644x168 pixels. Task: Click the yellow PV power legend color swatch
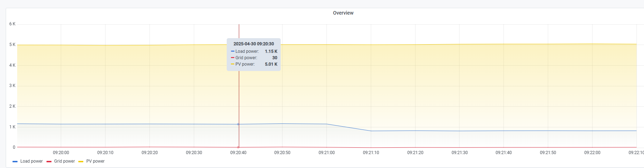(x=81, y=162)
